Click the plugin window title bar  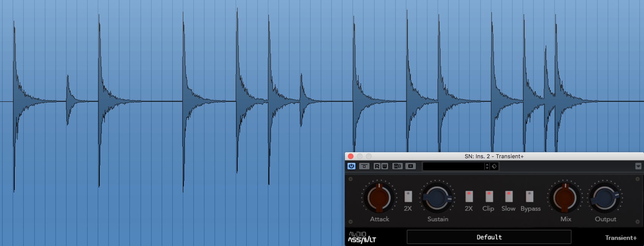pyautogui.click(x=494, y=156)
